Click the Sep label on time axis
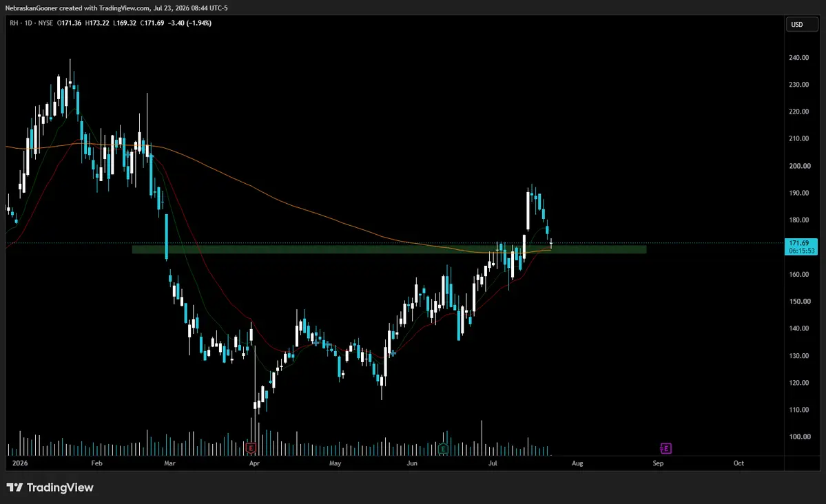 click(658, 463)
